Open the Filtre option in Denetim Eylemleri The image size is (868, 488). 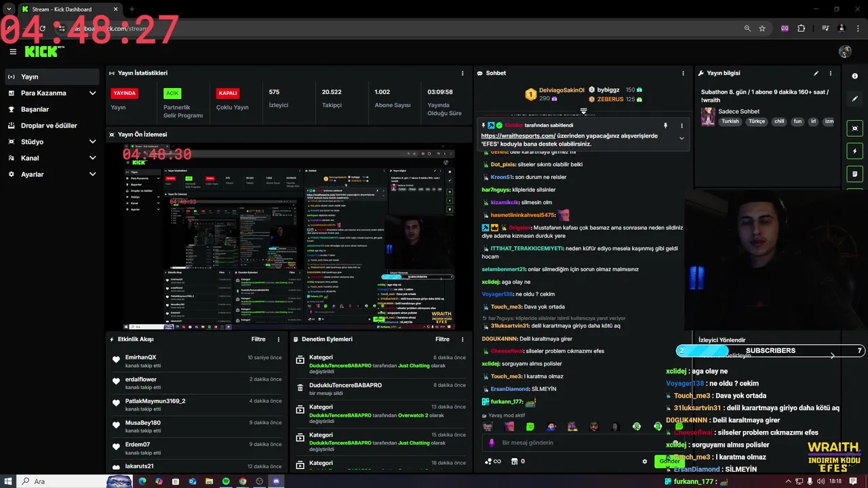point(442,339)
